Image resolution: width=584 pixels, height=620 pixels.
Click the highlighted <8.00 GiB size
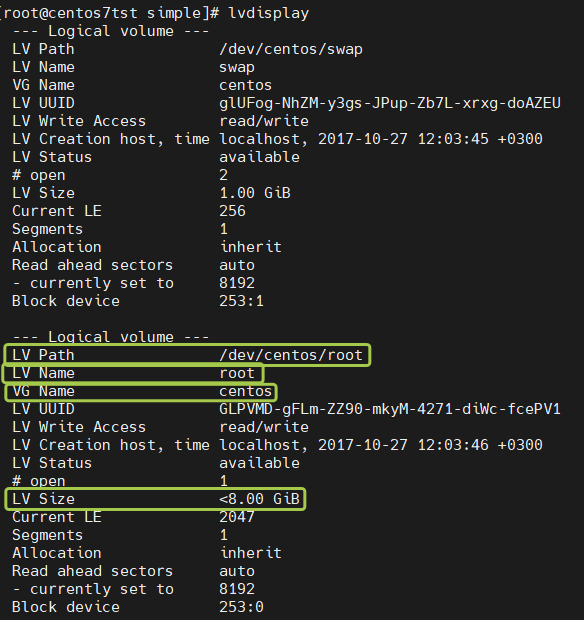(259, 499)
